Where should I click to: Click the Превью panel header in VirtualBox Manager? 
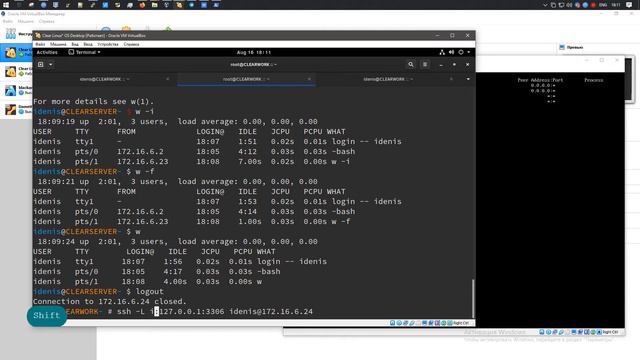coord(575,47)
